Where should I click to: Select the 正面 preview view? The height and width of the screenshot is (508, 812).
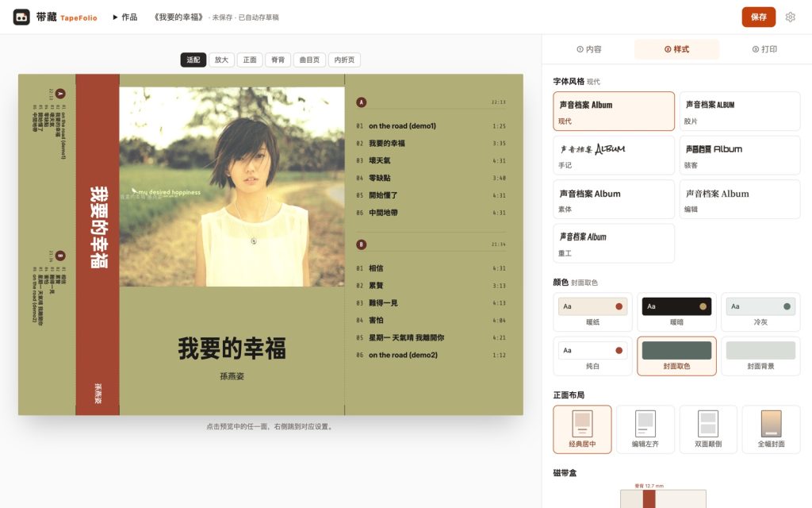pyautogui.click(x=250, y=60)
